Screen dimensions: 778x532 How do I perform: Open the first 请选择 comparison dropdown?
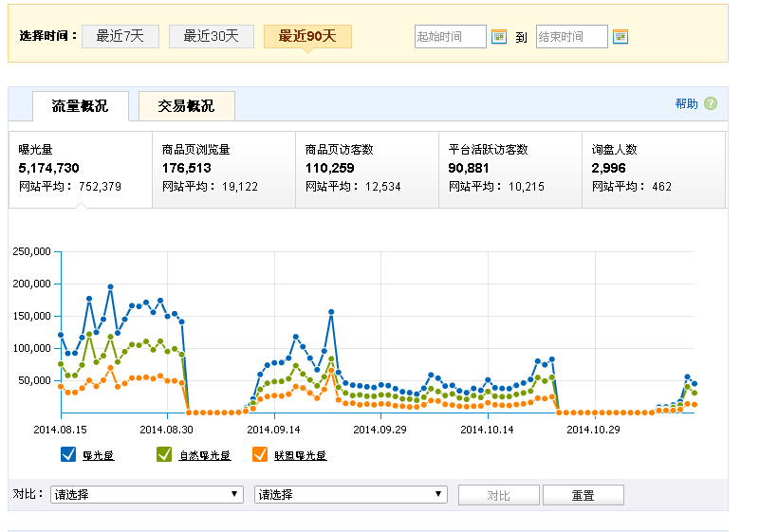pos(147,494)
